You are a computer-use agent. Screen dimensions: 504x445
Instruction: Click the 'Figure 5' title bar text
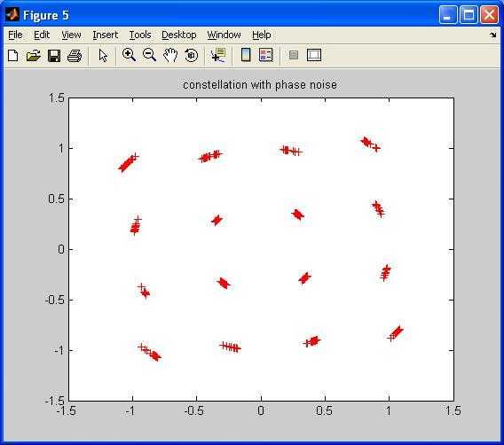point(45,15)
